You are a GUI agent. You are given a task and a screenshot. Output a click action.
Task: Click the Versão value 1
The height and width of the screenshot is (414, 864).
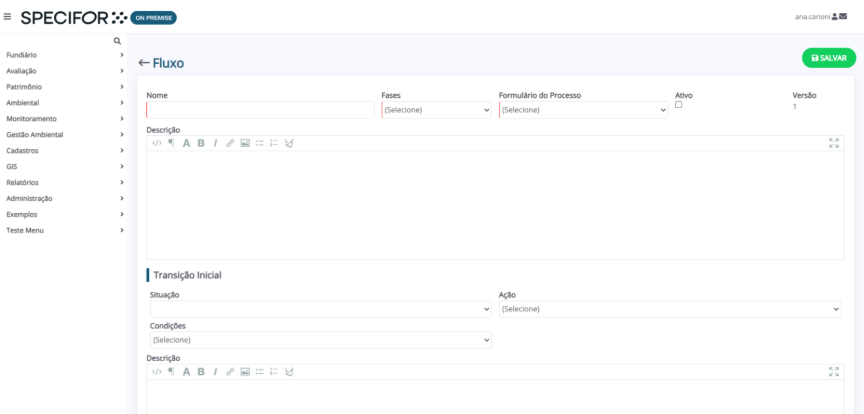pos(795,107)
